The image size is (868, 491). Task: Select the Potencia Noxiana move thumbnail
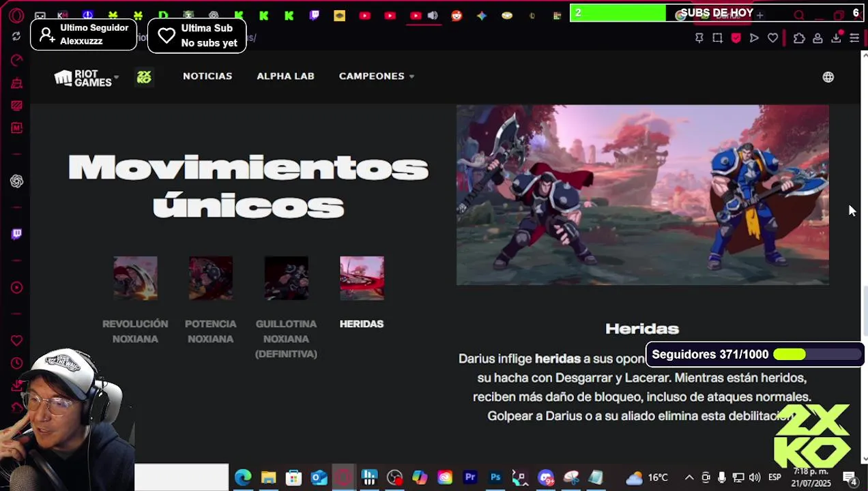(211, 278)
